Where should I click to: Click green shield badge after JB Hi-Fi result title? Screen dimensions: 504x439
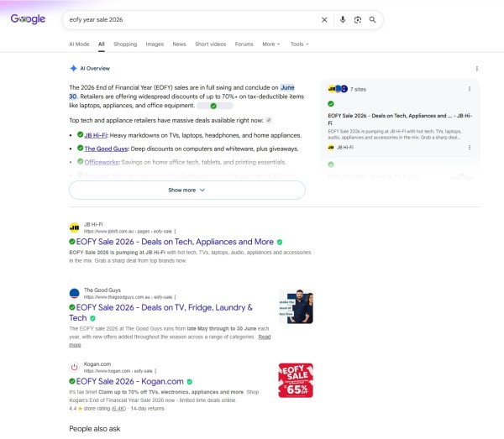tap(280, 242)
